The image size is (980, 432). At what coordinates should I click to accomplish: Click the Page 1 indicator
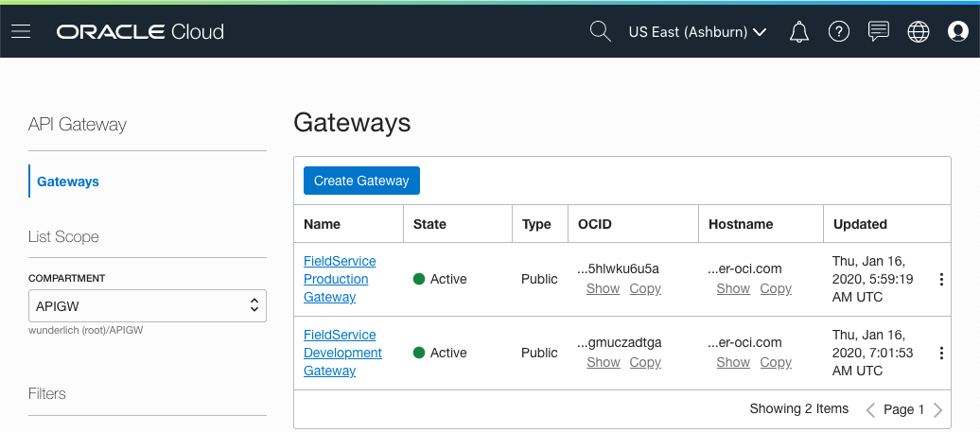[x=903, y=409]
